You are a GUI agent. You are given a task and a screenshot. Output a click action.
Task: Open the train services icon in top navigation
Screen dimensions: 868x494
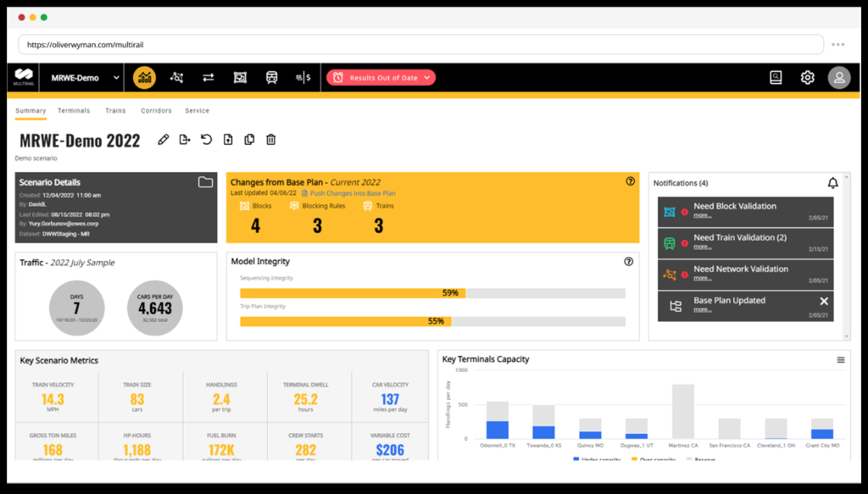click(271, 77)
